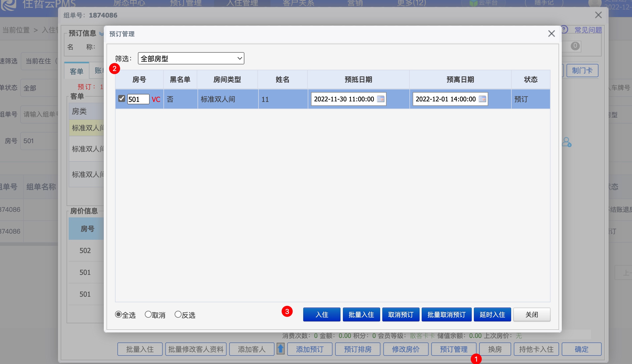Viewport: 632px width, 364px height.
Task: Close the 预订管理 dialog with X icon
Action: pos(552,34)
